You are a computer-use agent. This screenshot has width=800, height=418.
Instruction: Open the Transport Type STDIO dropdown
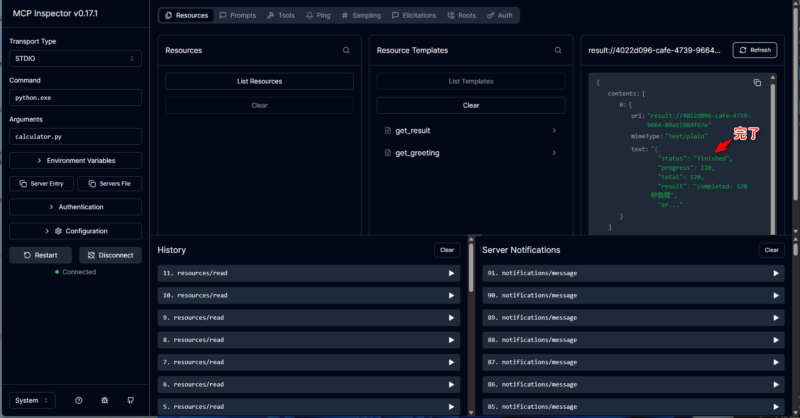[75, 59]
